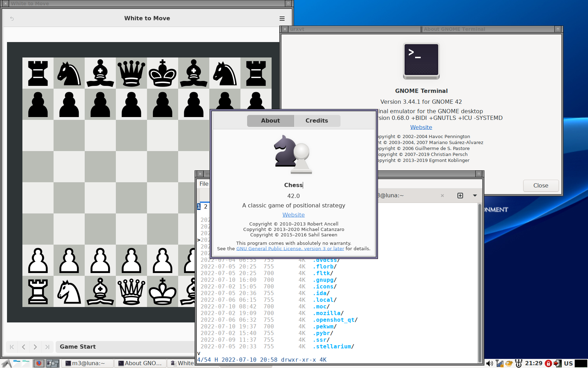Switch to About GNO... taskbar entry
The image size is (588, 368).
140,363
